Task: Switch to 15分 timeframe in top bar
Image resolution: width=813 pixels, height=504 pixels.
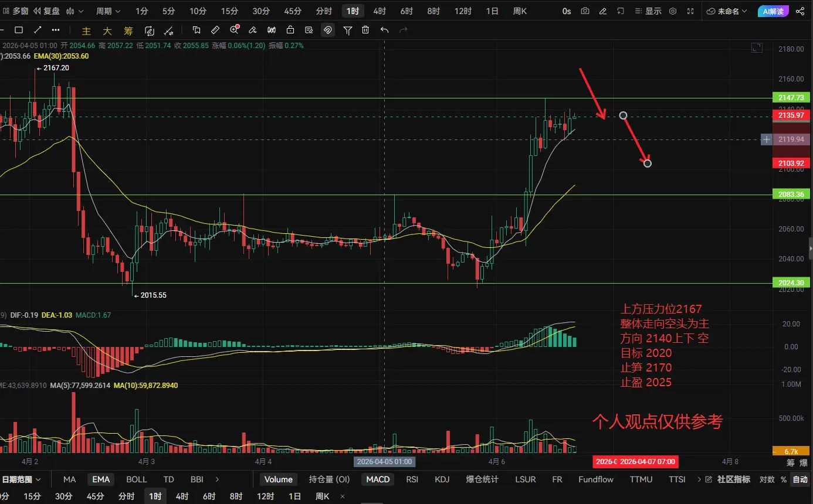Action: (230, 11)
